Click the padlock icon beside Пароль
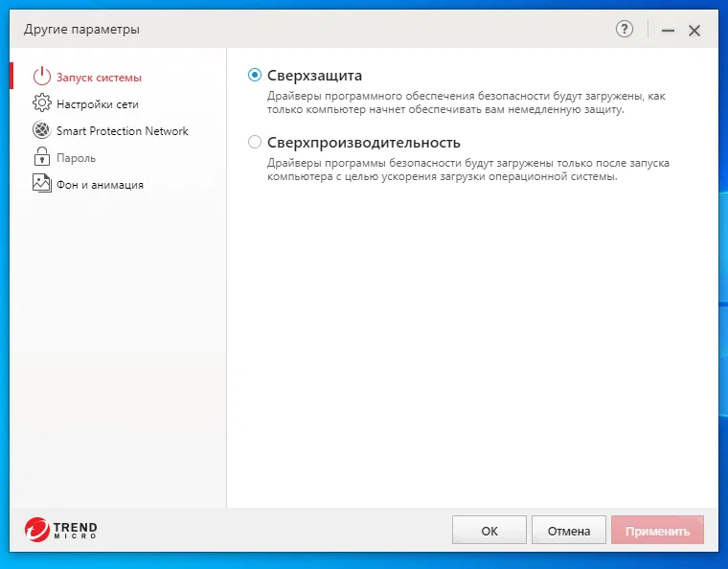 42,156
